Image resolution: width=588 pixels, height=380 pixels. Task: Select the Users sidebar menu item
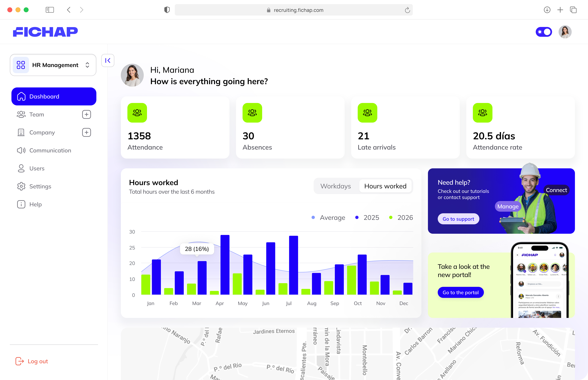pyautogui.click(x=37, y=168)
